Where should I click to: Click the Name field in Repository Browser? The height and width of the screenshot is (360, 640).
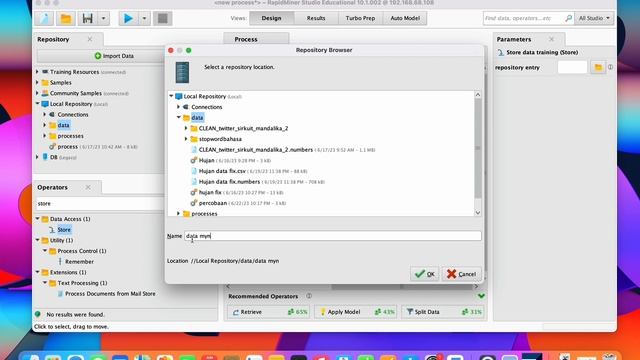coord(333,236)
